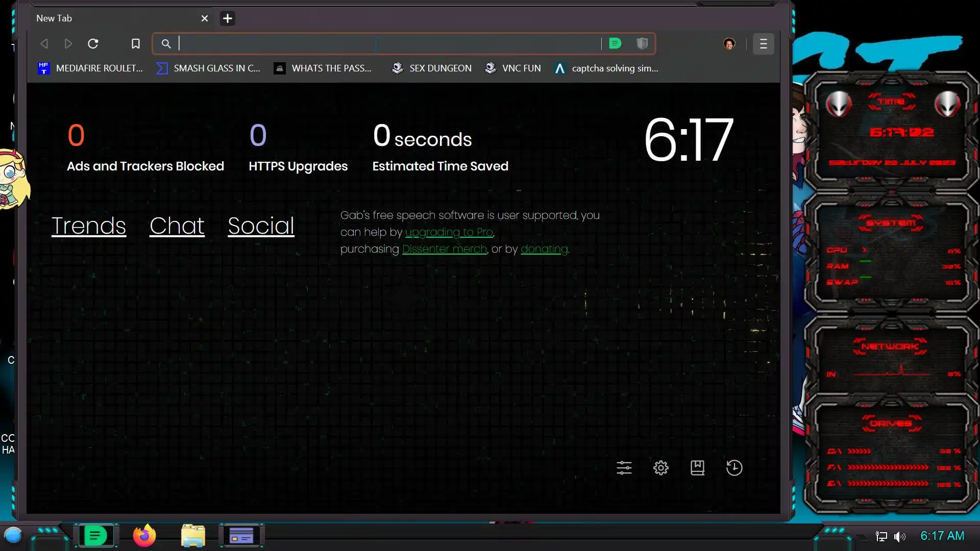980x551 pixels.
Task: Open the settings gear on new tab page
Action: coord(660,468)
